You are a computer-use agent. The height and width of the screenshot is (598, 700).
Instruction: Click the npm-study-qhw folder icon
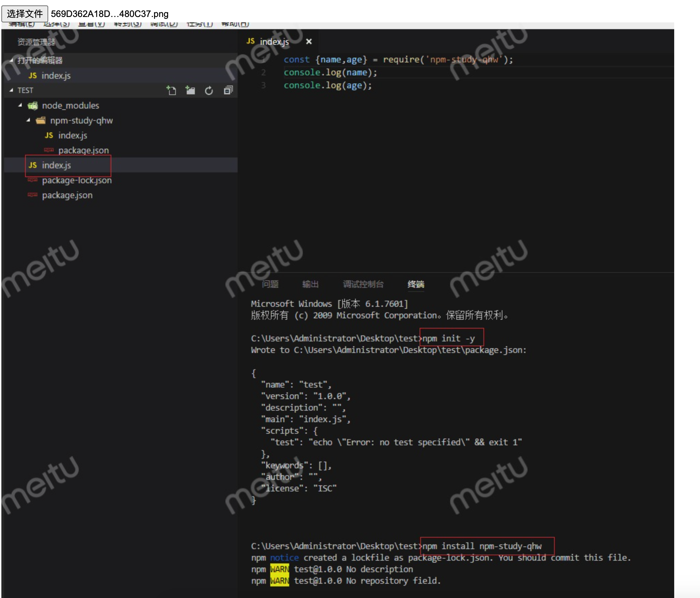(x=41, y=120)
